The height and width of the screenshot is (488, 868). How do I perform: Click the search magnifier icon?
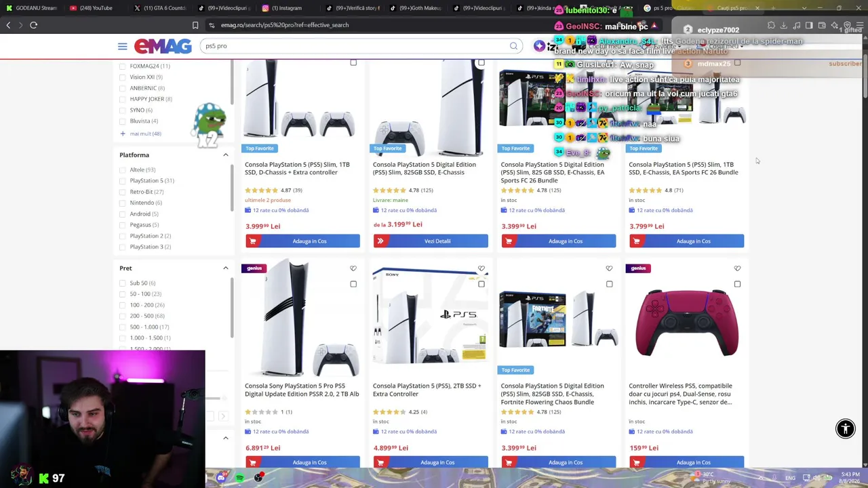point(513,46)
